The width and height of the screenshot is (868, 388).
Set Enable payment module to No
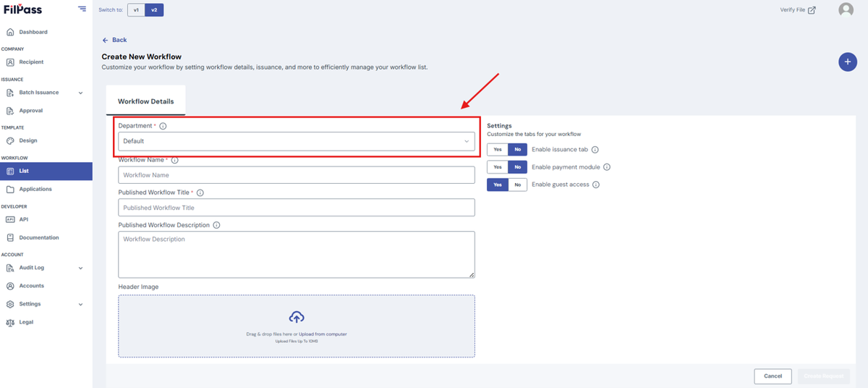517,167
